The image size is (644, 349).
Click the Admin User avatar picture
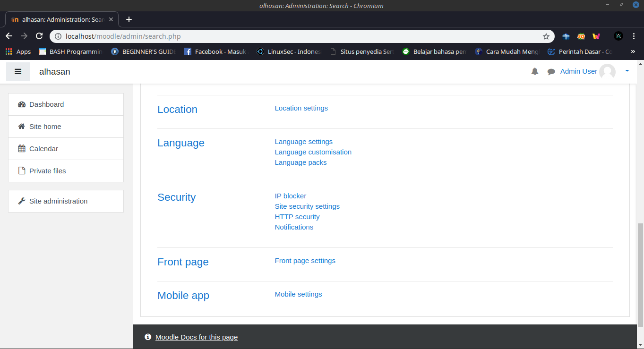(607, 71)
